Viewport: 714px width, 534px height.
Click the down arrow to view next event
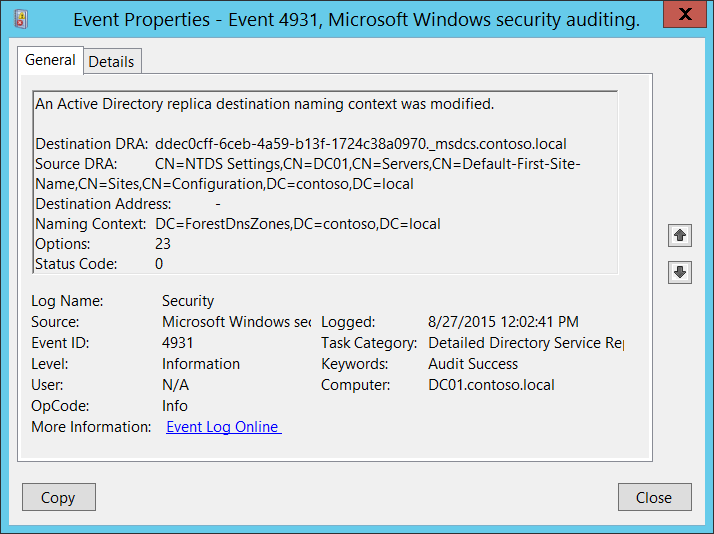[680, 272]
